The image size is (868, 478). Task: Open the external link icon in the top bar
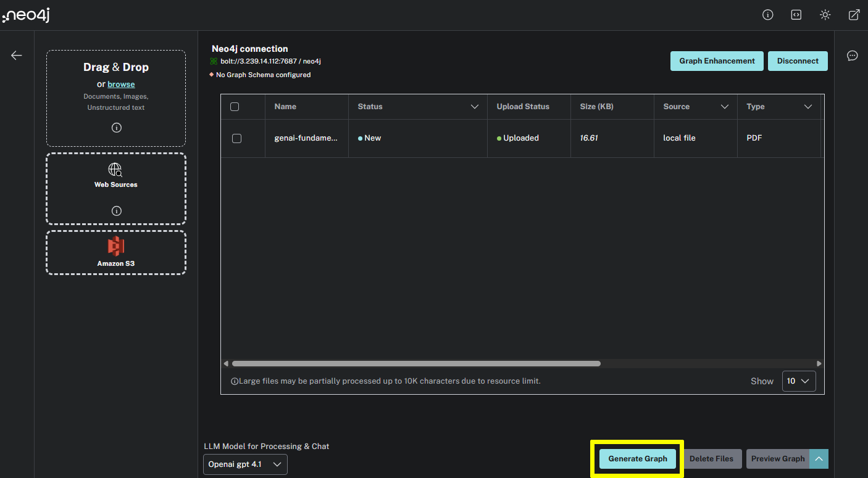point(854,15)
